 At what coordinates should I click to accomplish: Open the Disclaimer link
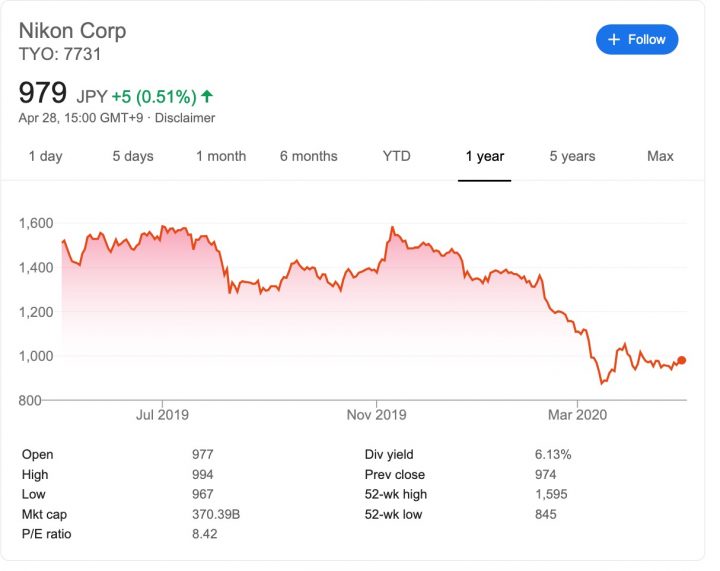(x=185, y=118)
